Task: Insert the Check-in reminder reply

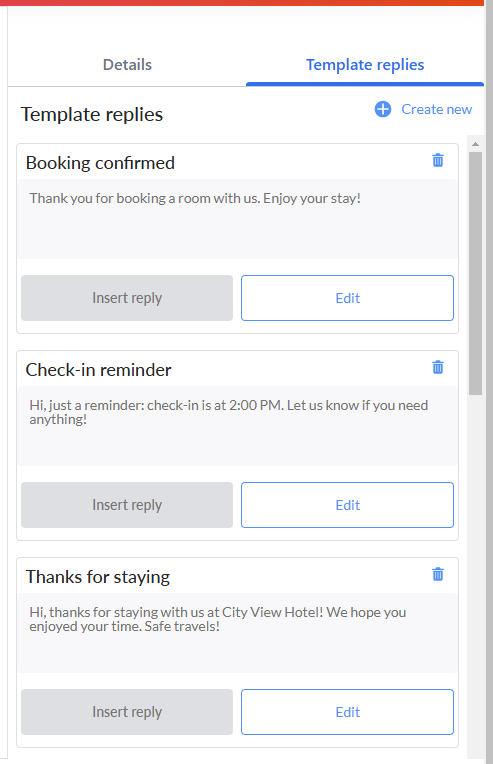Action: point(127,505)
